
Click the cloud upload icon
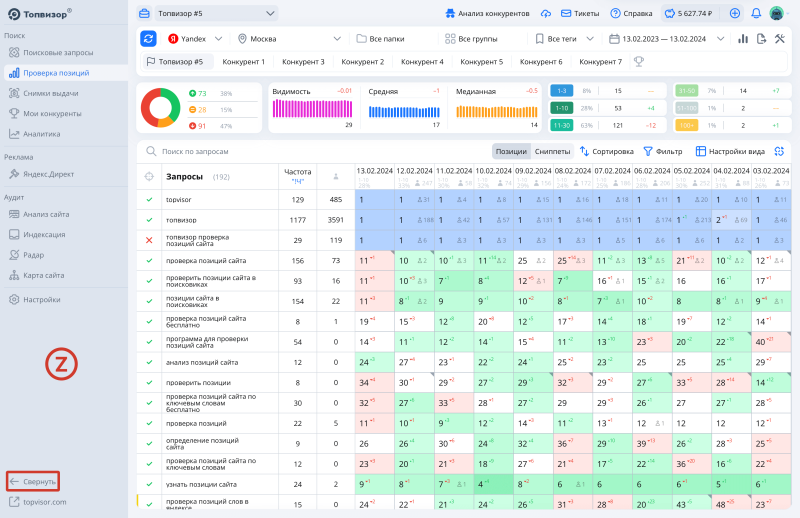[x=545, y=13]
